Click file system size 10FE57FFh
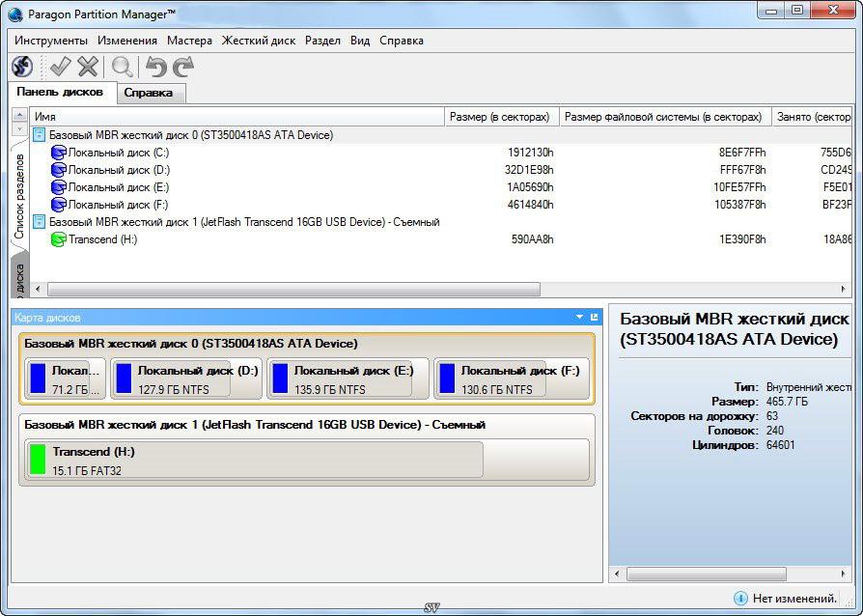 [739, 187]
